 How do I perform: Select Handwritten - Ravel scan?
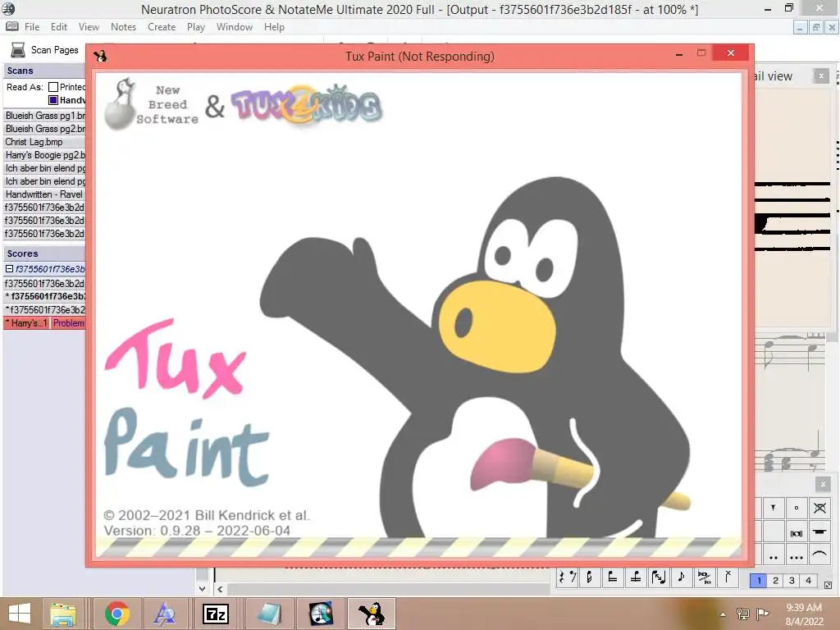tap(44, 194)
